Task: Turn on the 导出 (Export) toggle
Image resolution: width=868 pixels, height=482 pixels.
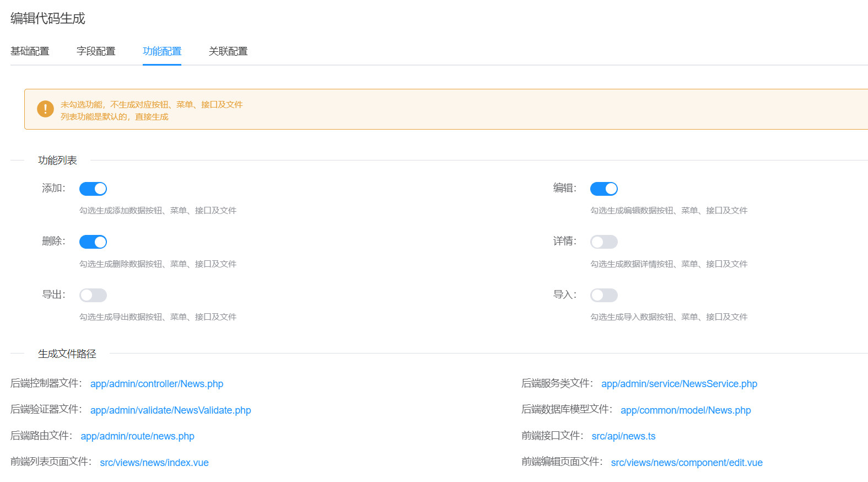Action: (93, 296)
